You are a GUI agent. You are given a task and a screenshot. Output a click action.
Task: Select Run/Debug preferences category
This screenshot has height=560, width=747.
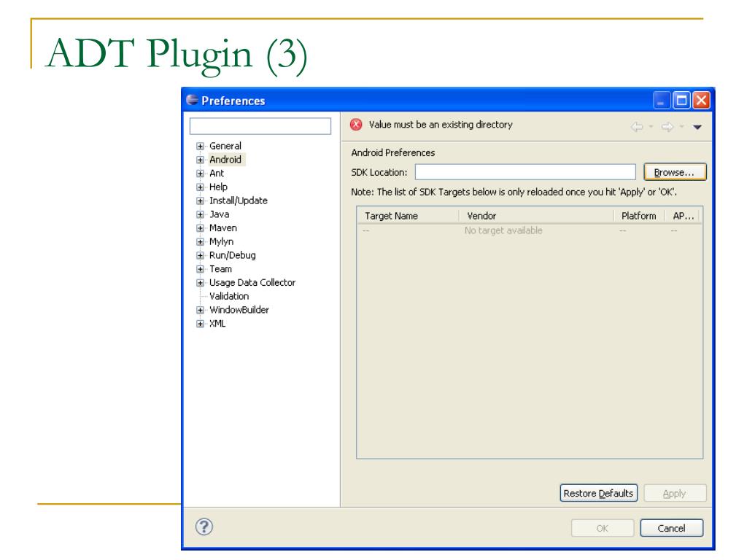pos(233,255)
